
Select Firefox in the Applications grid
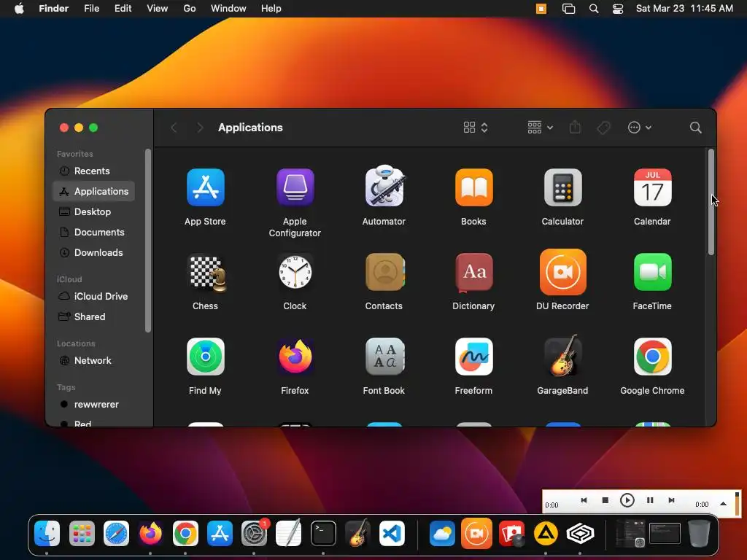pos(295,357)
